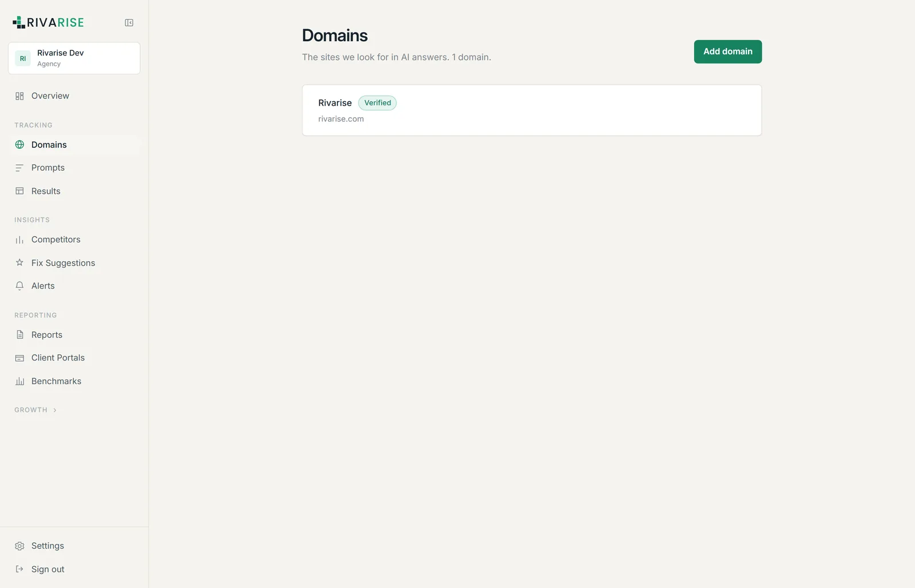Collapse the sidebar with the panel icon

(129, 23)
